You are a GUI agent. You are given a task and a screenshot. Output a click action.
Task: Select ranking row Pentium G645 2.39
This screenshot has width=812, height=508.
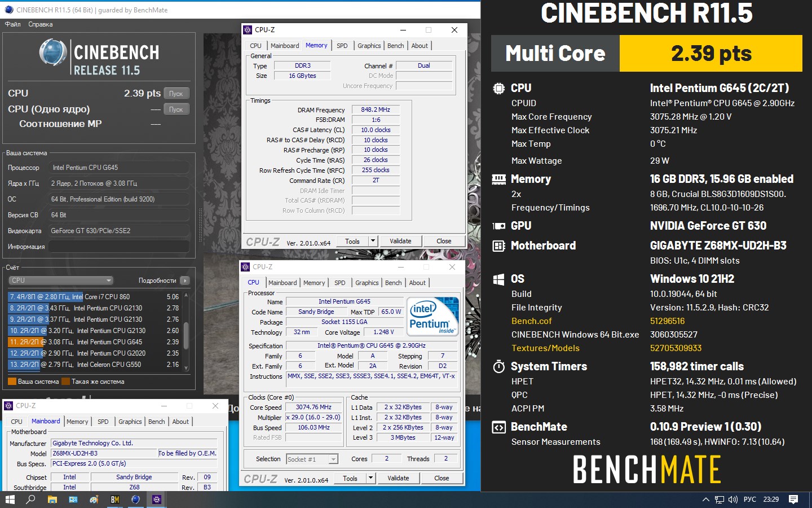tap(94, 342)
